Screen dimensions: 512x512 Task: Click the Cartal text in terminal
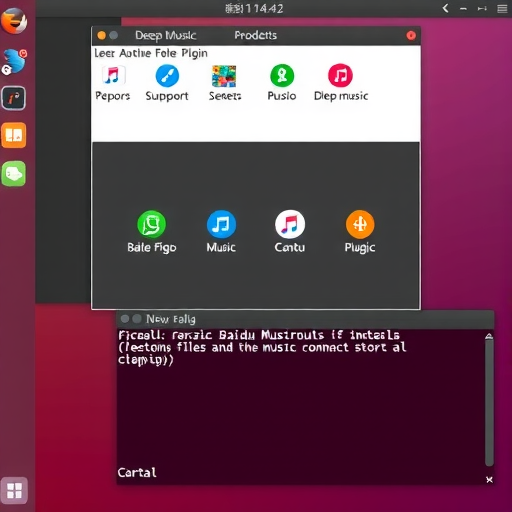(137, 472)
